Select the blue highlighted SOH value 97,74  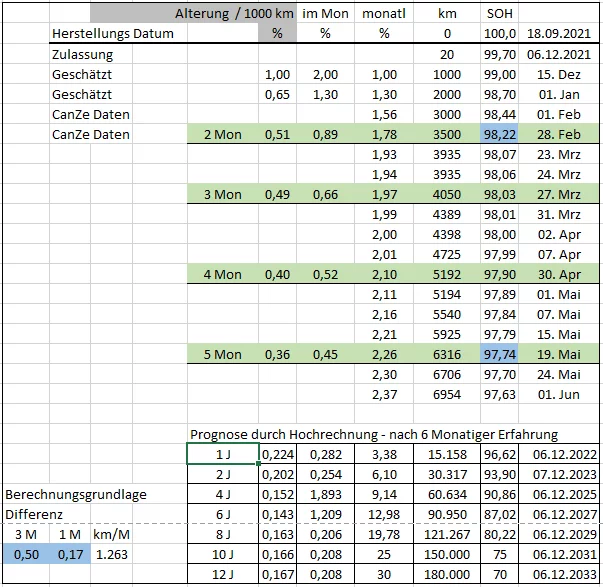pos(499,354)
